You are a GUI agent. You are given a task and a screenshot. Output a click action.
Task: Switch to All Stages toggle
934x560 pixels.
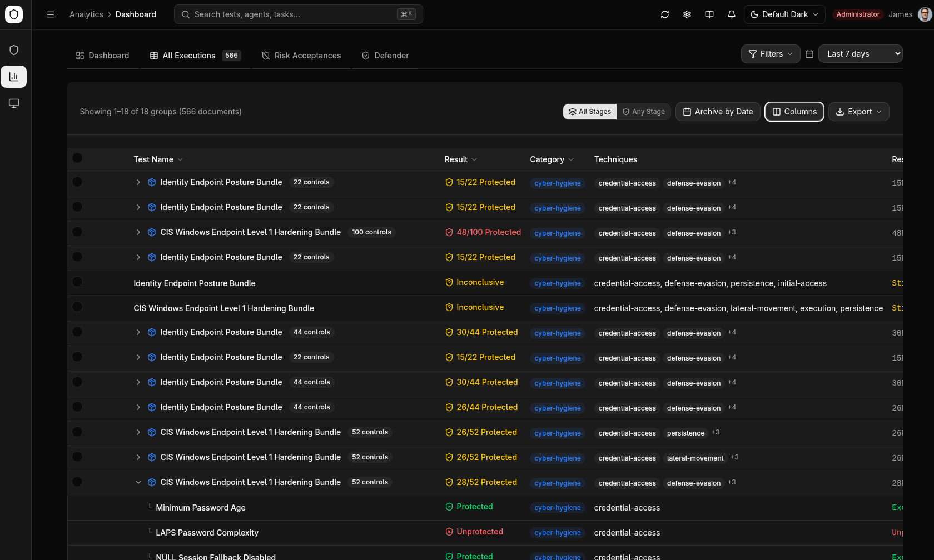(590, 112)
